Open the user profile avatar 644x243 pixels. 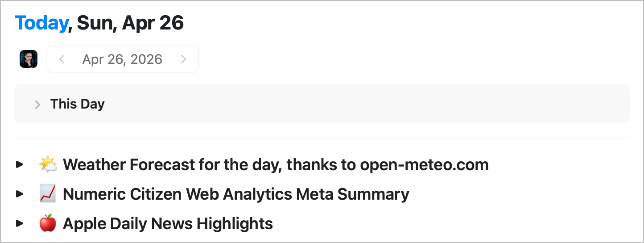pyautogui.click(x=29, y=59)
